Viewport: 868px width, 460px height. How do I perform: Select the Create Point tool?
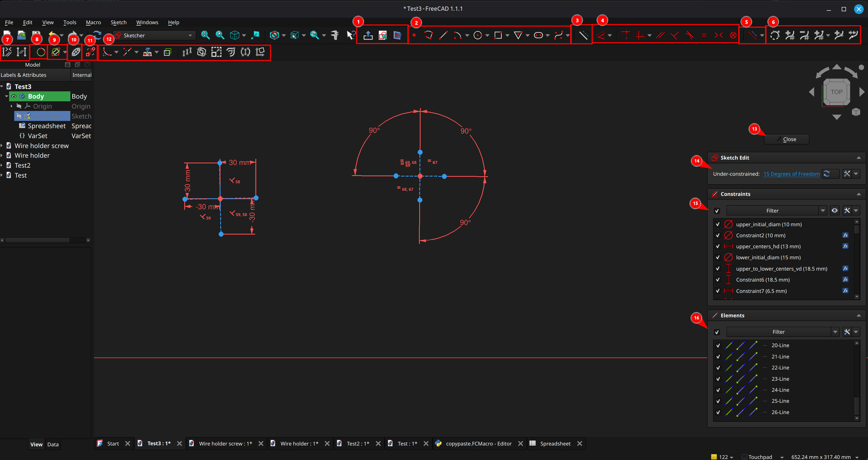[x=414, y=35]
